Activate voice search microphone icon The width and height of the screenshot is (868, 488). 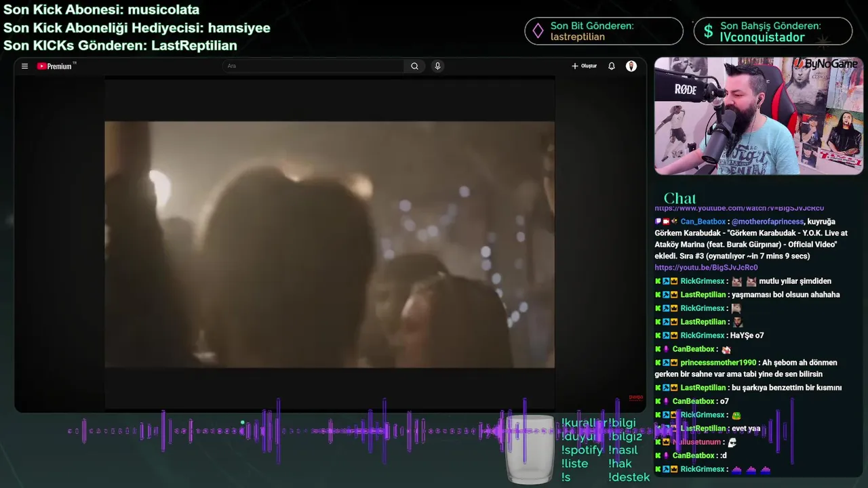coord(437,66)
